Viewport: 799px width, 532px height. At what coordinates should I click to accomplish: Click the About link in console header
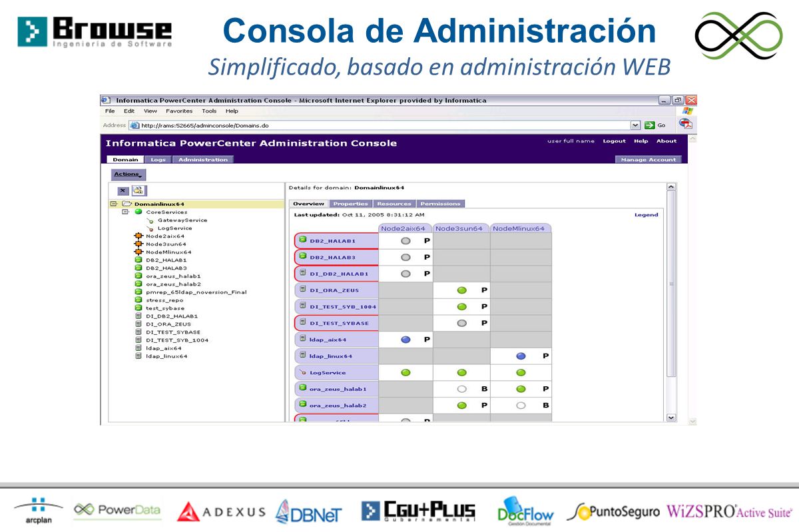coord(666,141)
